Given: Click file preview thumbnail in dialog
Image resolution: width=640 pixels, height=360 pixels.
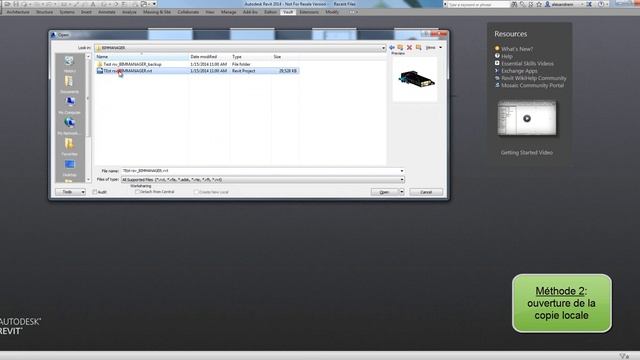Looking at the screenshot, I should tap(415, 79).
